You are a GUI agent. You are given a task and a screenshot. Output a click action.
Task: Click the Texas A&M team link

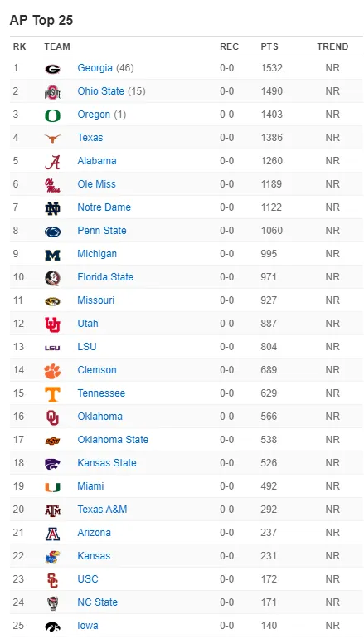pos(102,510)
